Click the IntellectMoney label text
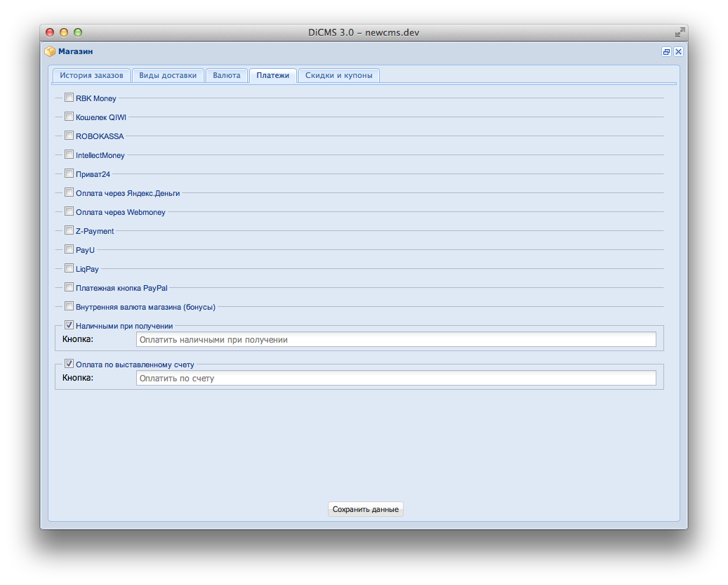Image resolution: width=728 pixels, height=585 pixels. (x=100, y=155)
